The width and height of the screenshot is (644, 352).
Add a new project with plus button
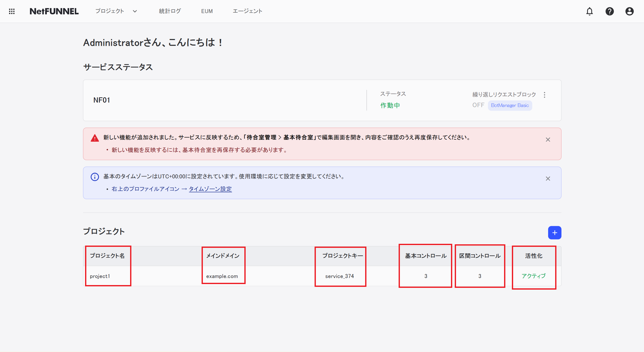[555, 233]
